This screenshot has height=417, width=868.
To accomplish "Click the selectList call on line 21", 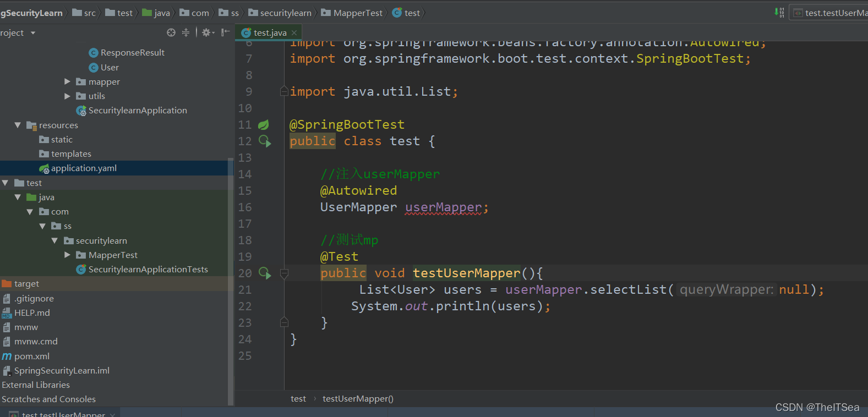I will tap(628, 290).
